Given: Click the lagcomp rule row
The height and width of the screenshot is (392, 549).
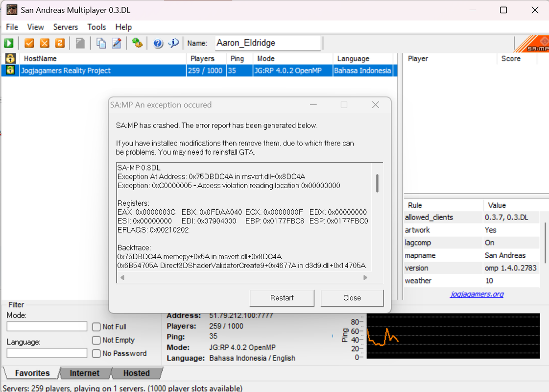Looking at the screenshot, I should (x=472, y=243).
